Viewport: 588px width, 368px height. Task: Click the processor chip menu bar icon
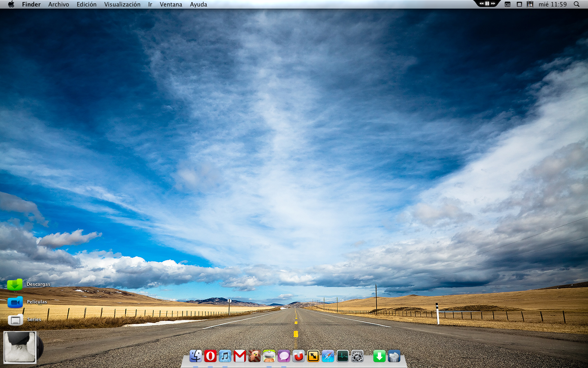[519, 4]
